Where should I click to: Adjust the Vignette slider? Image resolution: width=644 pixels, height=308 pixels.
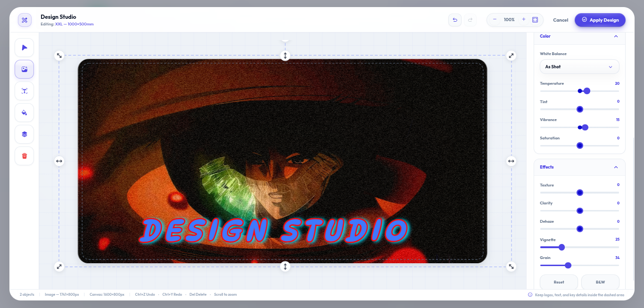579,247
